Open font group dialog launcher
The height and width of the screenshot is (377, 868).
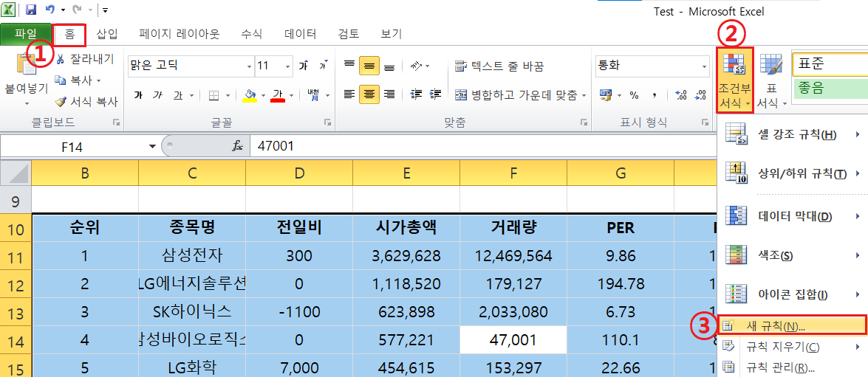(x=328, y=122)
